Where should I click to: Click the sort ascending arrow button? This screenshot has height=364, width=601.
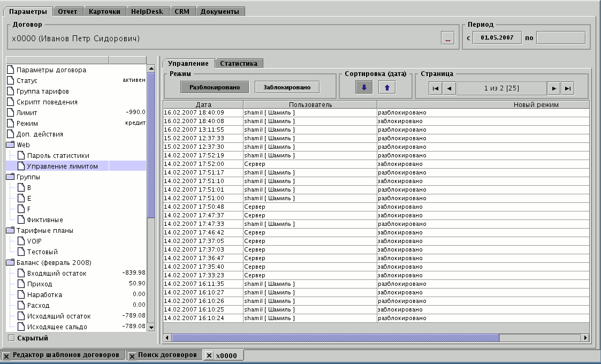(x=386, y=88)
